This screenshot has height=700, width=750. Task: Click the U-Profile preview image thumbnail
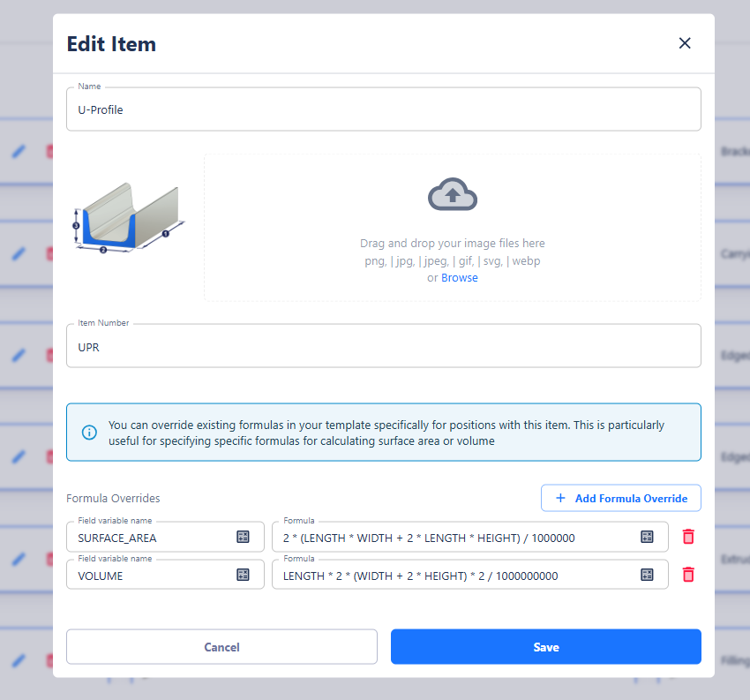[x=128, y=219]
